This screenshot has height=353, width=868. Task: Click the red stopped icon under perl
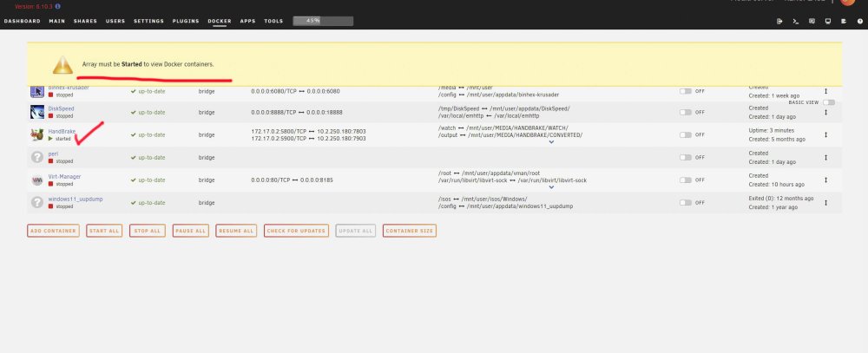click(x=50, y=161)
